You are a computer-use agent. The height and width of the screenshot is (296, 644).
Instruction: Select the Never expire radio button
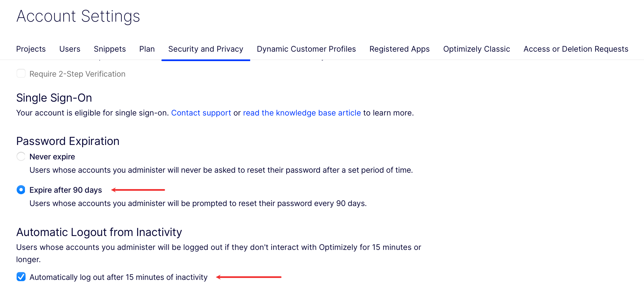[x=21, y=156]
